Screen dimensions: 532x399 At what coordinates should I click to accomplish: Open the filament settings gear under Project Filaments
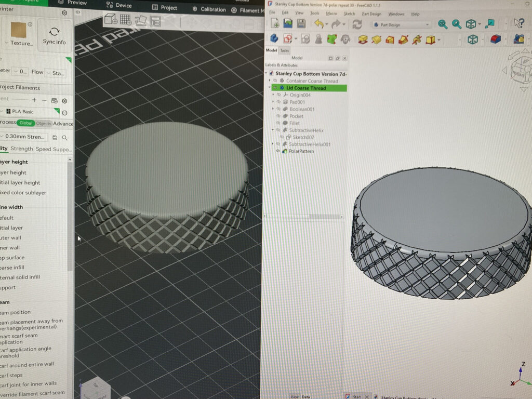pyautogui.click(x=64, y=101)
